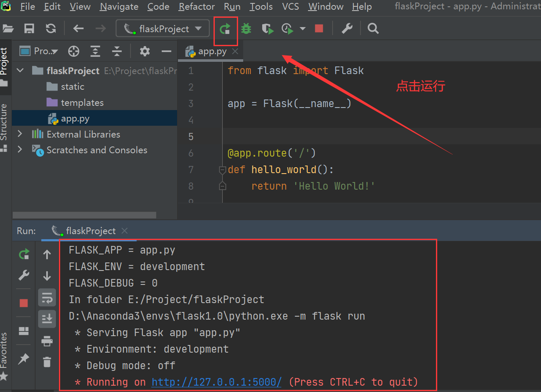
Task: Stop the process from the main toolbar
Action: 319,29
